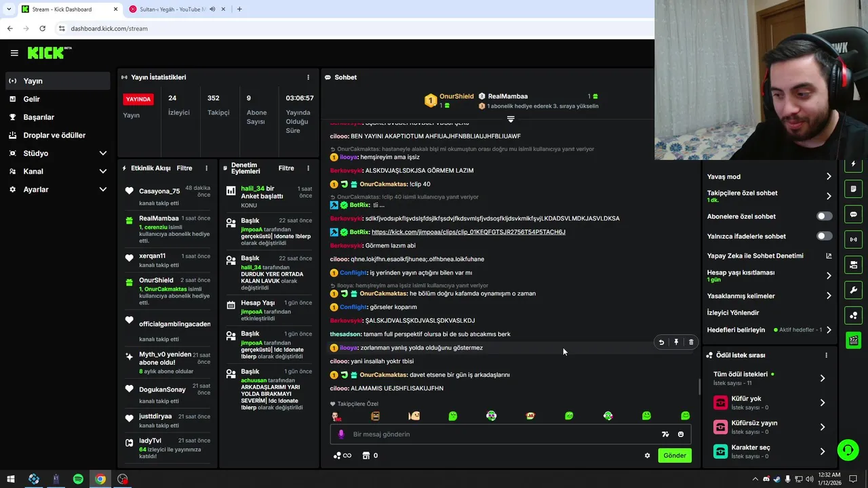Click the reward bubbles sidebar icon
868x488 pixels.
point(854,315)
